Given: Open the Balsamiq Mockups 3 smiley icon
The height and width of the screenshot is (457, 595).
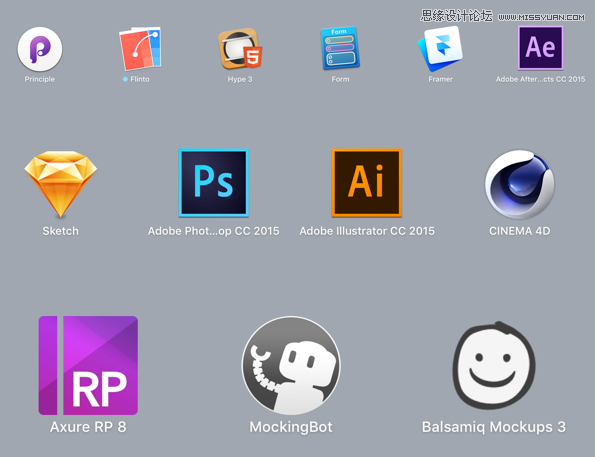Looking at the screenshot, I should (494, 366).
